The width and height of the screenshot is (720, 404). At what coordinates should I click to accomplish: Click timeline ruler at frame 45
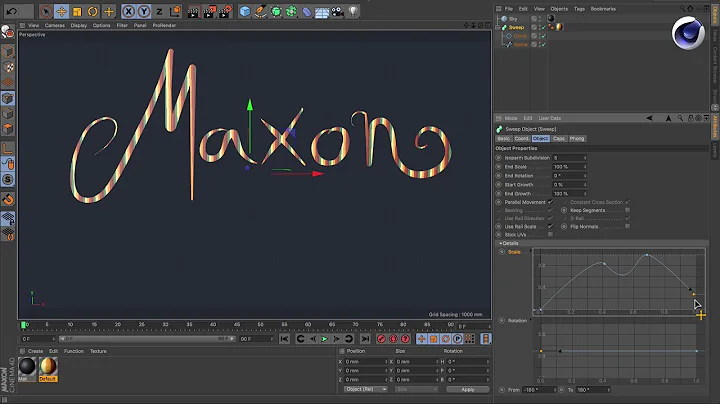(237, 325)
